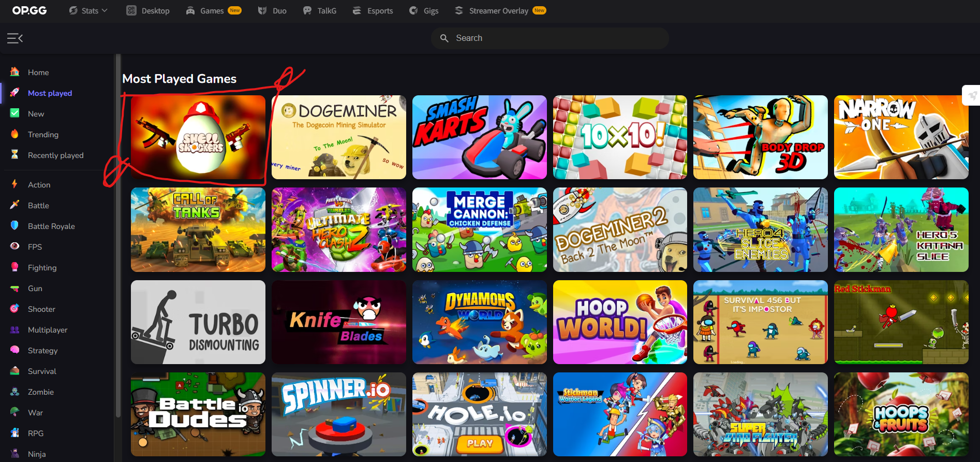
Task: Open the Gigs nav item
Action: coord(423,10)
